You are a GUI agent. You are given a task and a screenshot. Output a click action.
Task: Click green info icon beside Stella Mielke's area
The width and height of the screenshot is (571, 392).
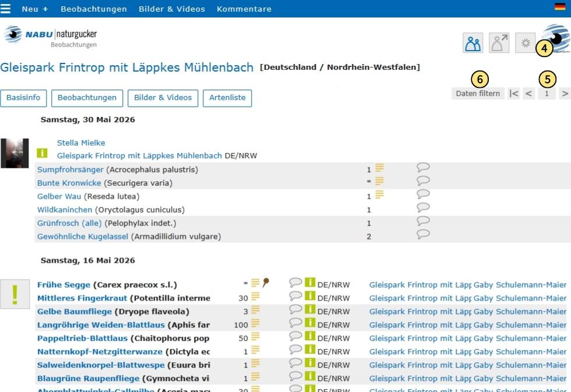pos(42,153)
